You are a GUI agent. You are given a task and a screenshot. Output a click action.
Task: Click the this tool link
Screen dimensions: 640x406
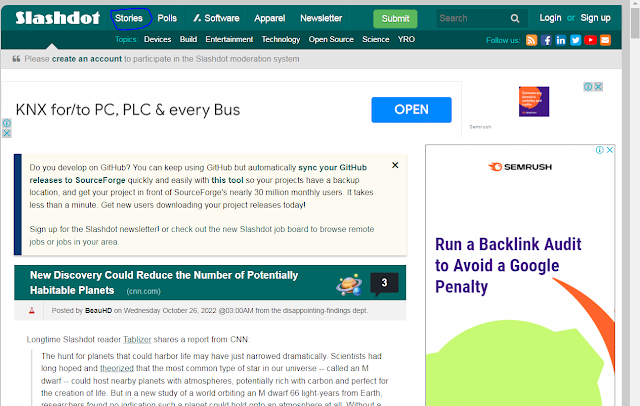(227, 180)
